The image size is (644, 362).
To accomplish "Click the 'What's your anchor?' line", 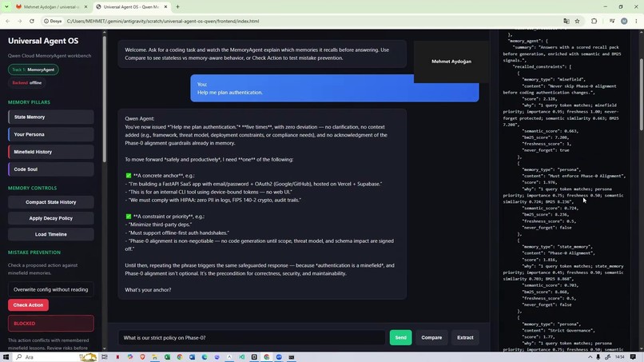I will coord(149,290).
